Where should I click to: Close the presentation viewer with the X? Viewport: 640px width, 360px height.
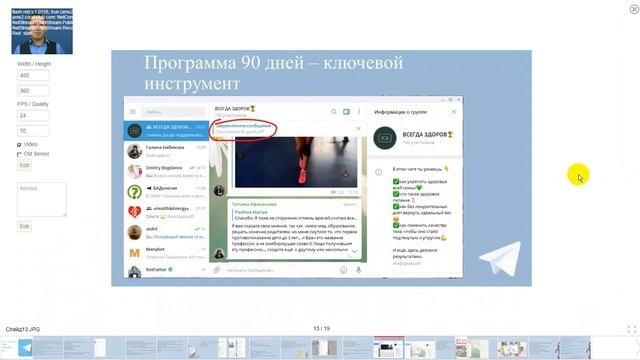pos(634,9)
